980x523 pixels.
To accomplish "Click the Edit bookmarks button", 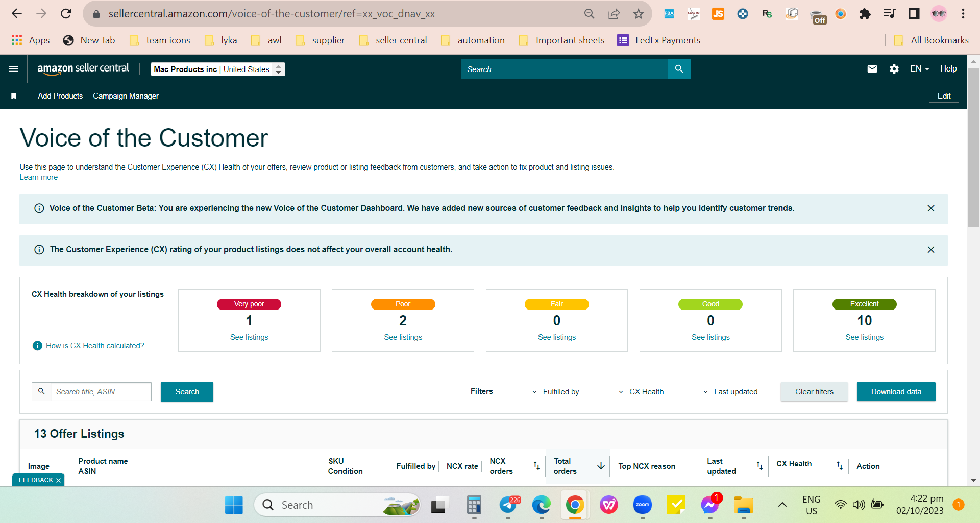I will point(944,96).
